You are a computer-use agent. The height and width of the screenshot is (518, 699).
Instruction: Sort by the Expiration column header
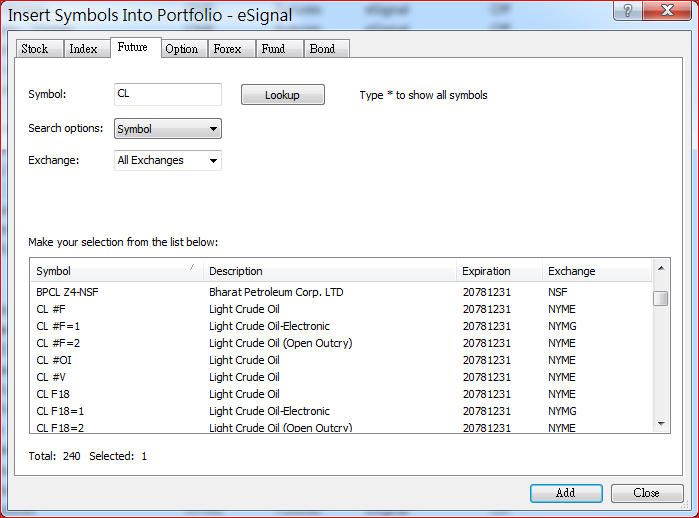pyautogui.click(x=499, y=271)
